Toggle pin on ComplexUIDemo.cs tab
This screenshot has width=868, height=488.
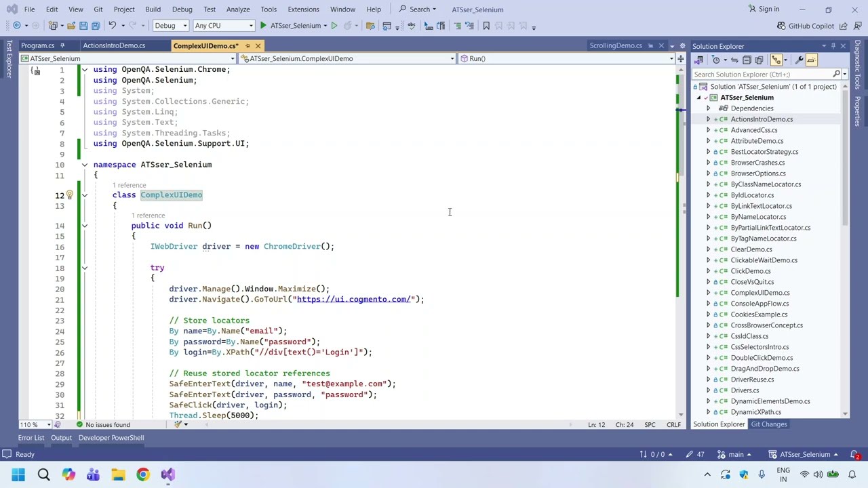pyautogui.click(x=248, y=45)
